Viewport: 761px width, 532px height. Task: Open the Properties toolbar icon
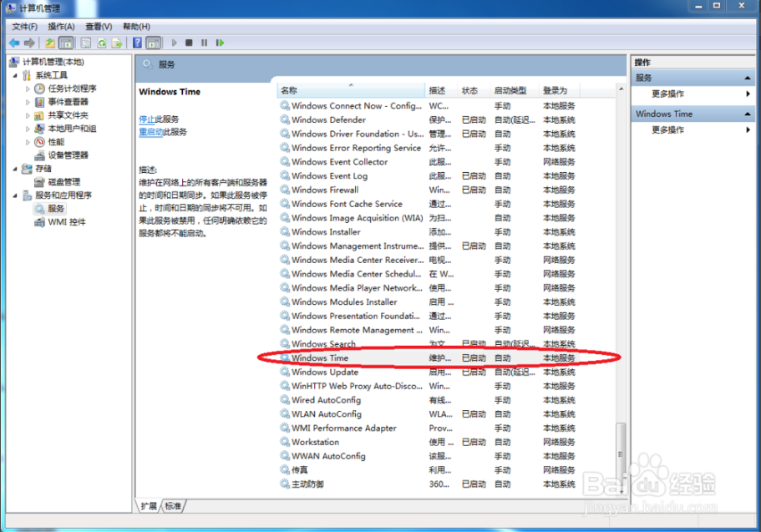click(x=86, y=43)
